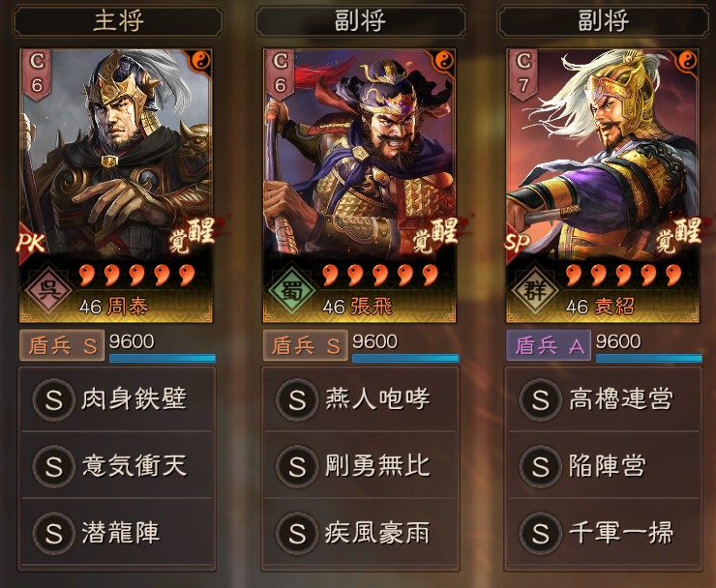Select the 千軍一掃 skill slot
Image resolution: width=716 pixels, height=588 pixels.
pos(604,533)
